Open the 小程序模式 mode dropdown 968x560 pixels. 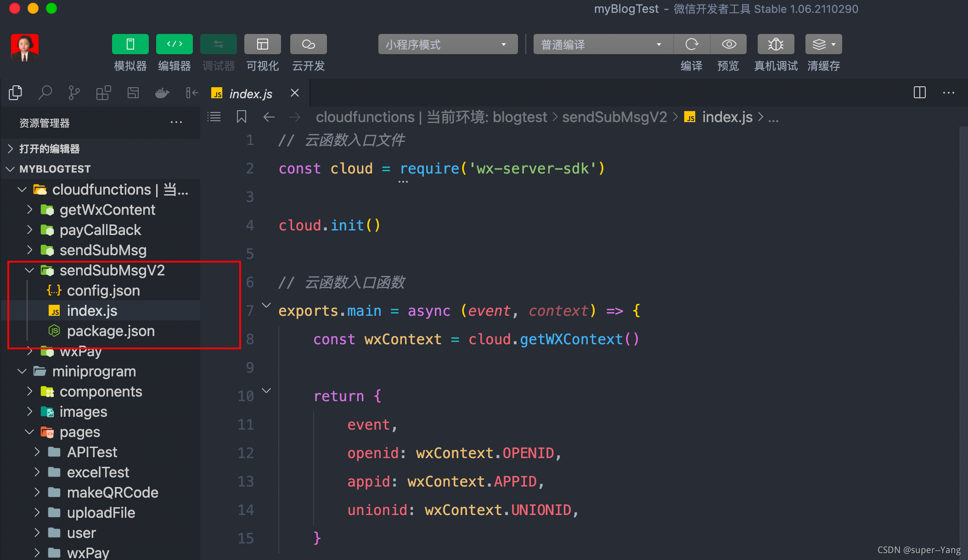(447, 45)
